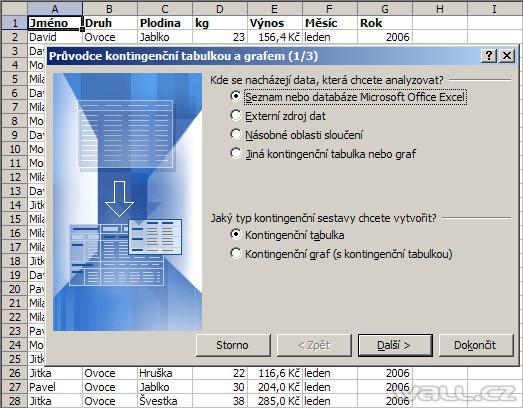Click cell 'Jméno' in row 1
The image size is (523, 408).
(x=55, y=23)
